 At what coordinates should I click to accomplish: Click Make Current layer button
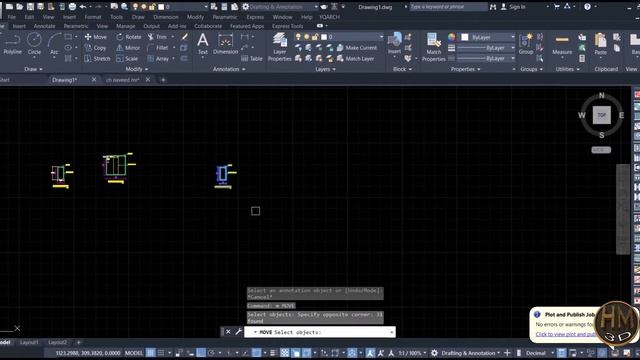click(357, 48)
